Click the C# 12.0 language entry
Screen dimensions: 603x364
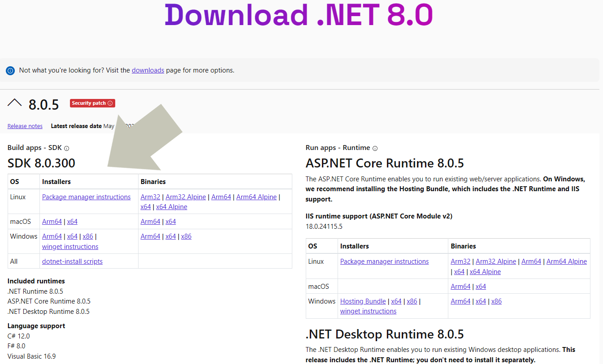pyautogui.click(x=19, y=336)
